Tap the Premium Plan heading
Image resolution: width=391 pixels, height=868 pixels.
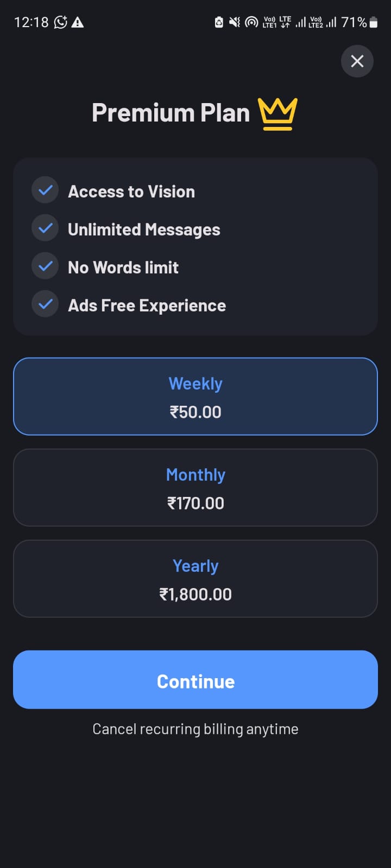click(x=171, y=113)
